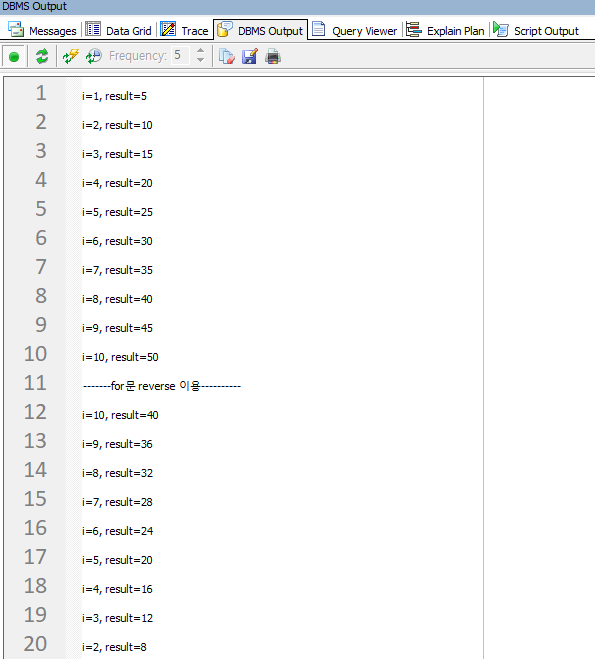Viewport: 595px width, 659px height.
Task: Click line number 1 in gutter
Action: pos(41,93)
